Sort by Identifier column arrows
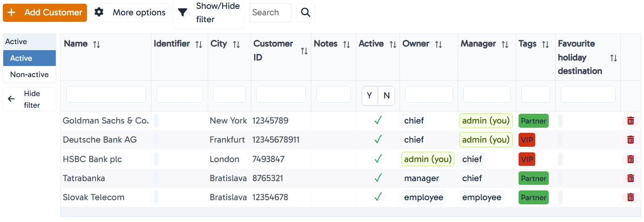 click(x=199, y=44)
